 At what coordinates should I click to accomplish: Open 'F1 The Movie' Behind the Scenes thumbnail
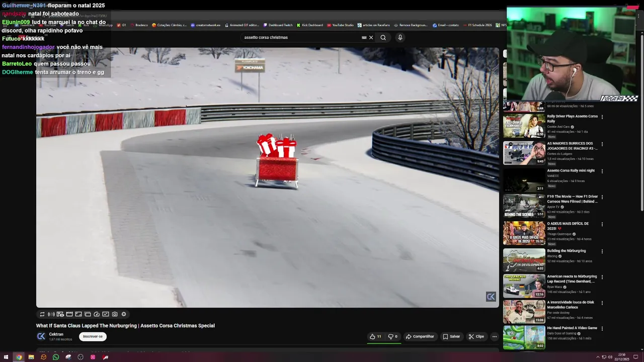point(524,206)
